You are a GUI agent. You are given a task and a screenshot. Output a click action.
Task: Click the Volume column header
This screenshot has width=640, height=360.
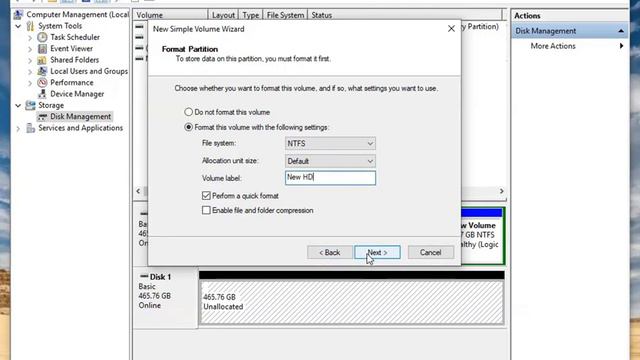pyautogui.click(x=170, y=15)
